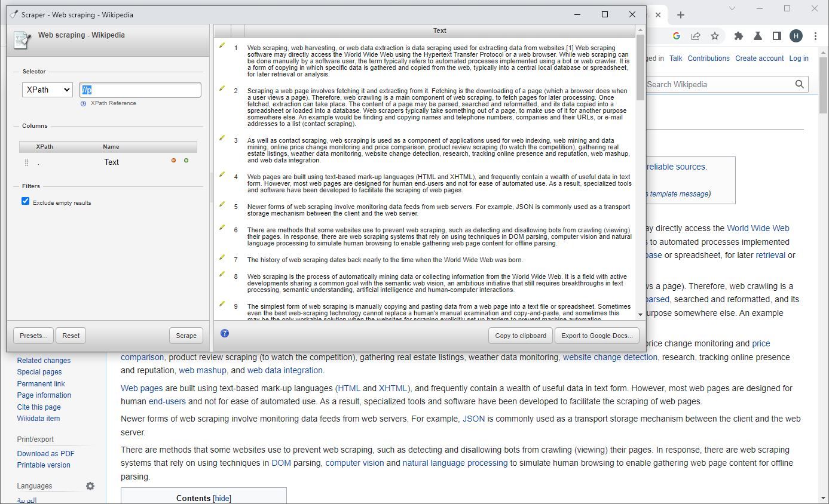
Task: Click the pencil icon beside result row 2
Action: 222,88
